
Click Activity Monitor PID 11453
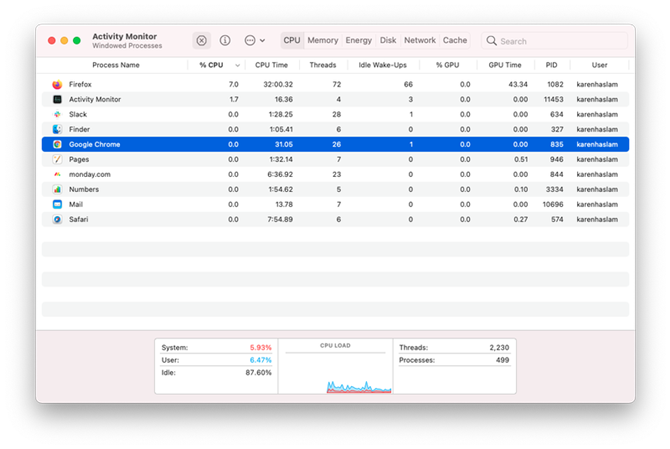(x=553, y=100)
